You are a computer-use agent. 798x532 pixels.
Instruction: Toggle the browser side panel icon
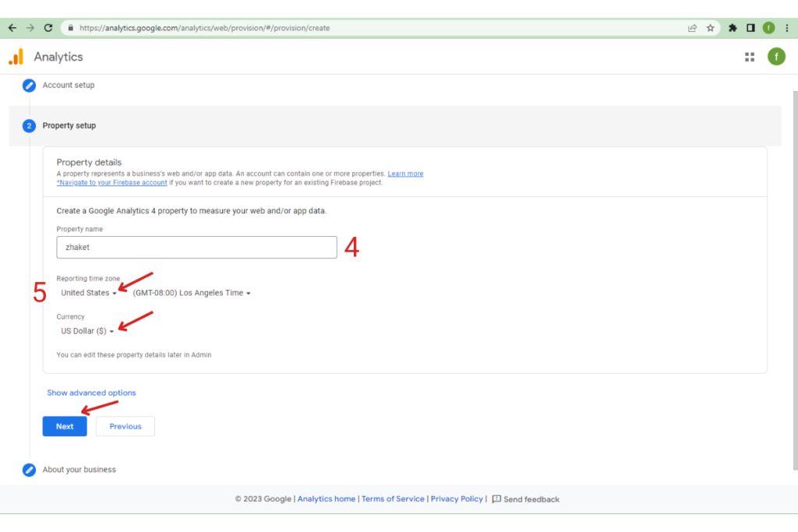pyautogui.click(x=750, y=28)
